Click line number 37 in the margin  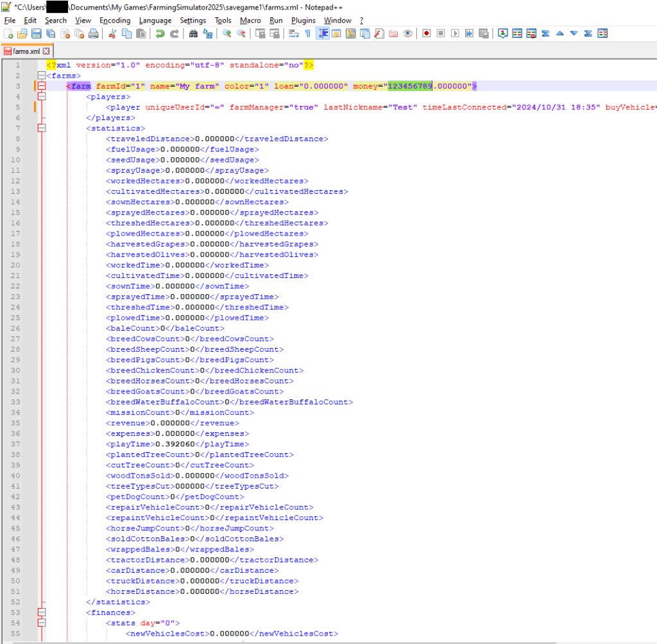point(15,444)
